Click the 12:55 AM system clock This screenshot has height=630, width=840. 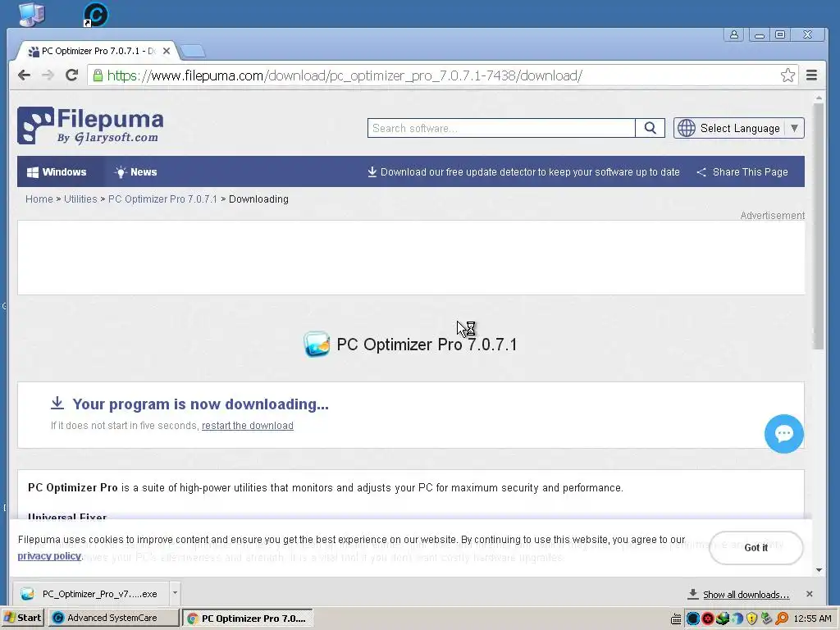tap(812, 619)
